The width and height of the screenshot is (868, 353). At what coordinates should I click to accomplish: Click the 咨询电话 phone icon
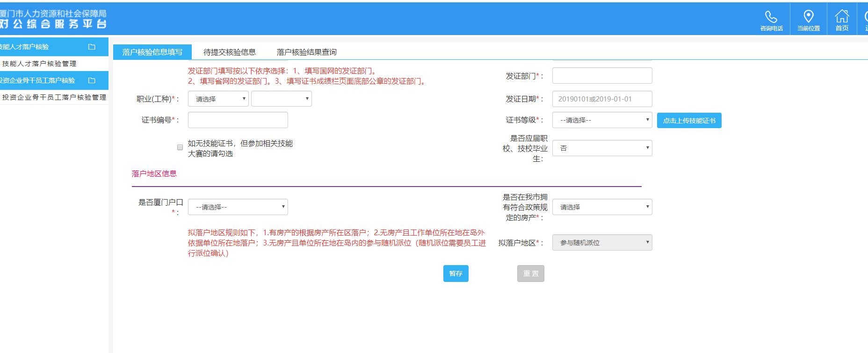coord(771,17)
